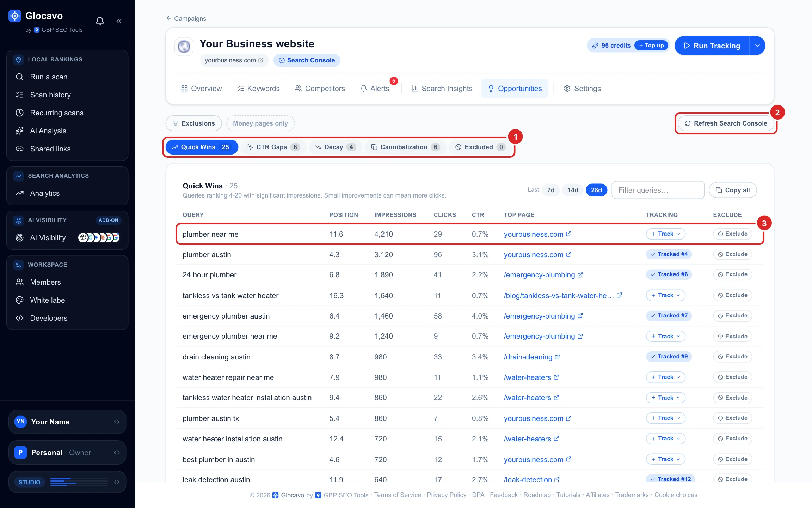The height and width of the screenshot is (508, 812).
Task: Click the AI engine logos next to AI Visibility
Action: pos(99,238)
